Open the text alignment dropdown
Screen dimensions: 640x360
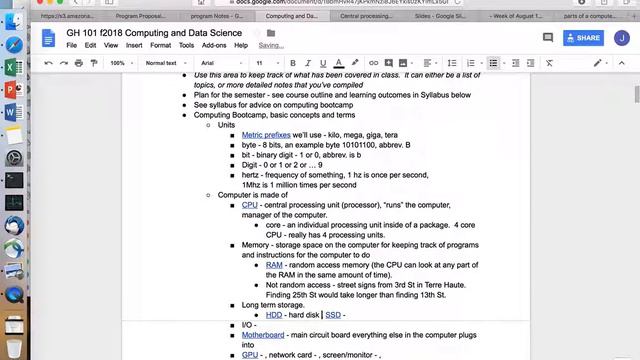[x=430, y=63]
